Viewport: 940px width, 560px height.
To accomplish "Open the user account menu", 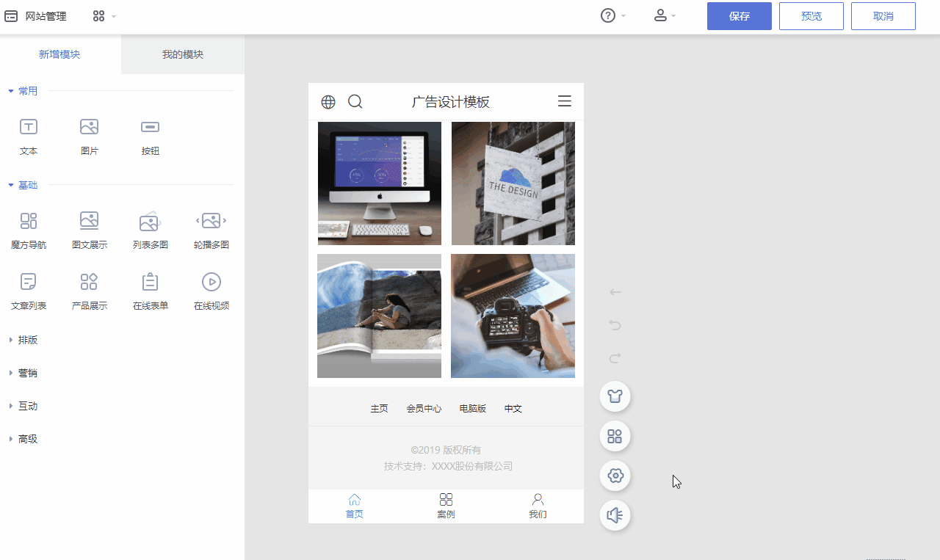I will coord(660,15).
